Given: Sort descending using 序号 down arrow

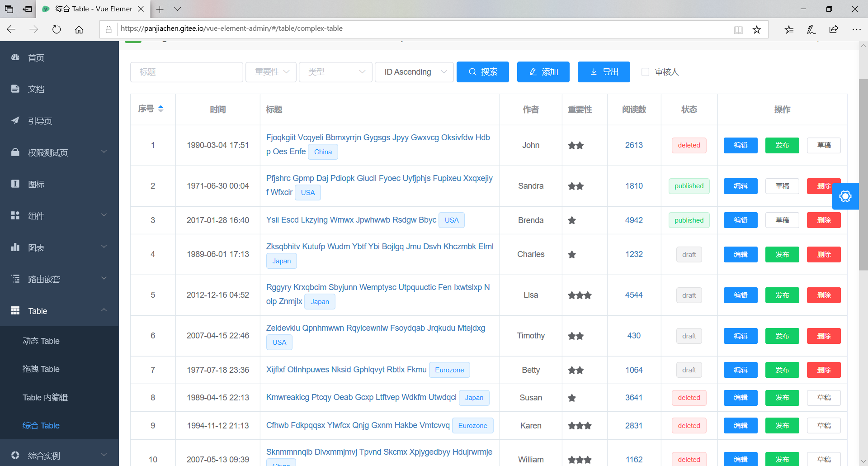Looking at the screenshot, I should pyautogui.click(x=161, y=112).
